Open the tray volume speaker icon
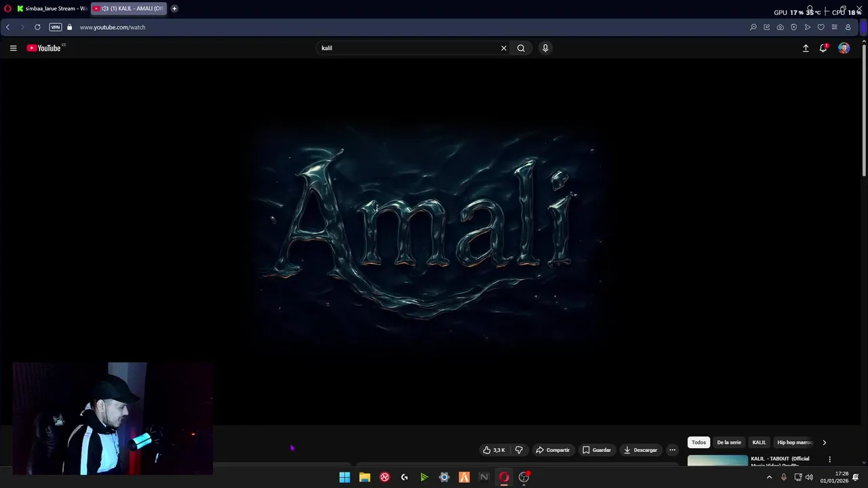 coord(808,477)
